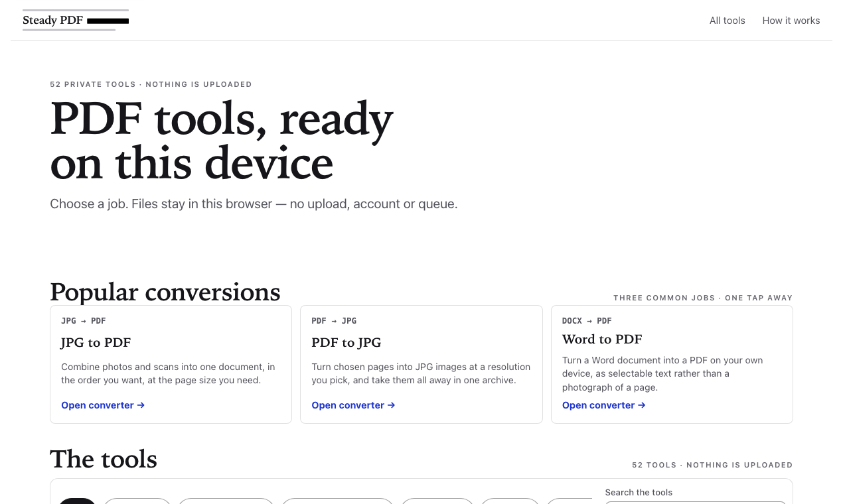The width and height of the screenshot is (843, 504).
Task: Open converter link in Word to PDF card
Action: 604,405
